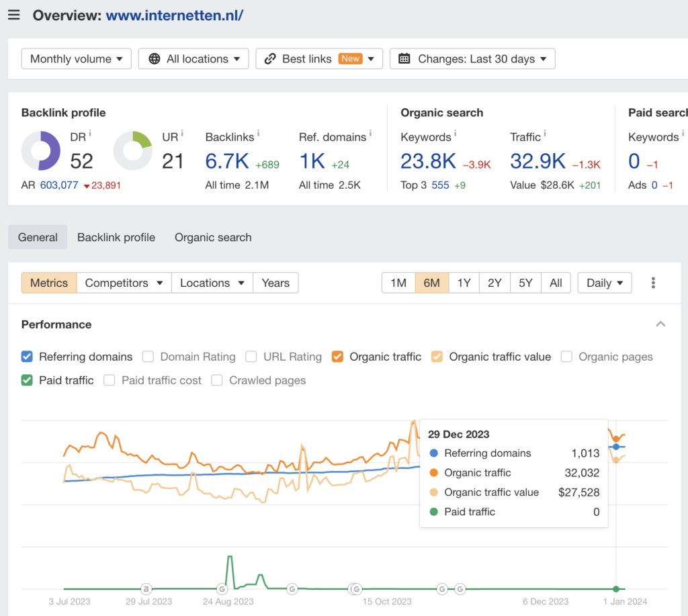Enable the Domain Rating checkbox
This screenshot has width=688, height=616.
point(148,357)
